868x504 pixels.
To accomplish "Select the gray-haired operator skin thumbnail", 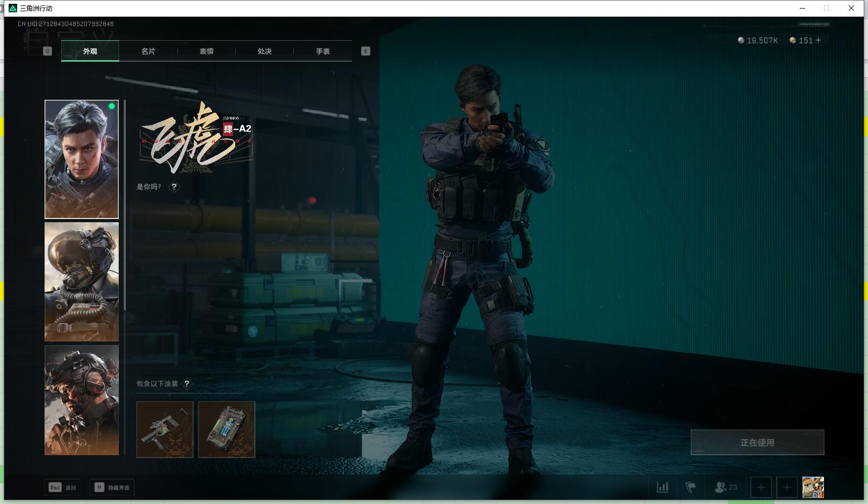I will pyautogui.click(x=82, y=159).
